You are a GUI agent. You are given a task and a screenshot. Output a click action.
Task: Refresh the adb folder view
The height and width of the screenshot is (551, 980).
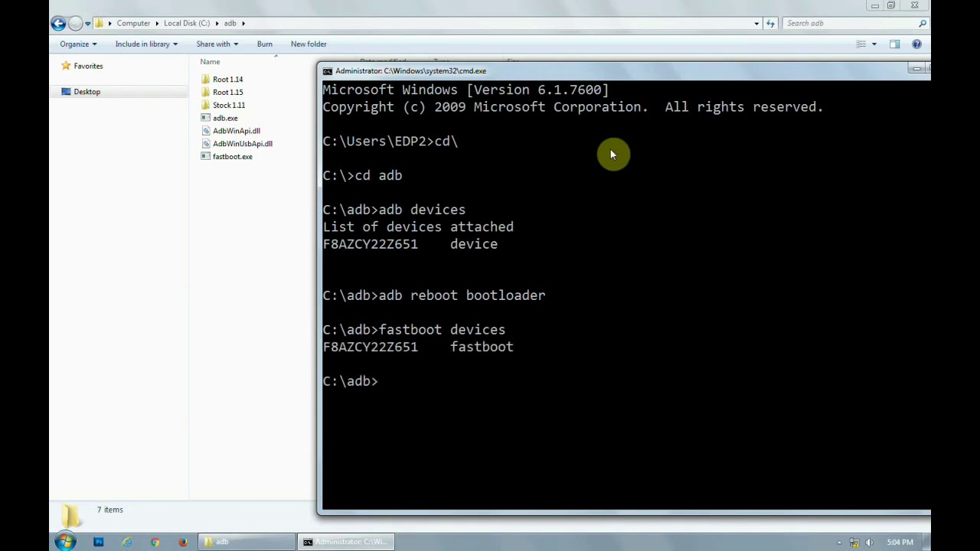pyautogui.click(x=770, y=23)
